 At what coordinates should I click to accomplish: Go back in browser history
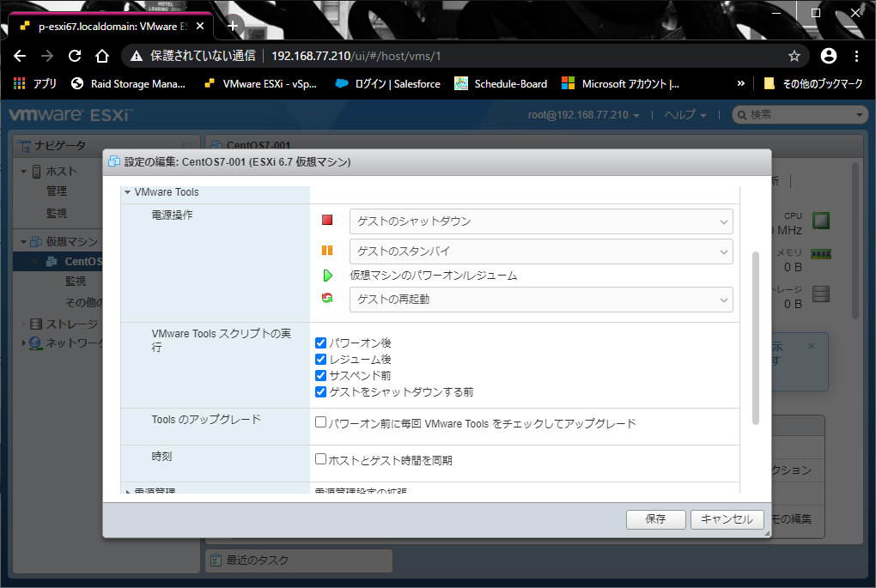[20, 56]
